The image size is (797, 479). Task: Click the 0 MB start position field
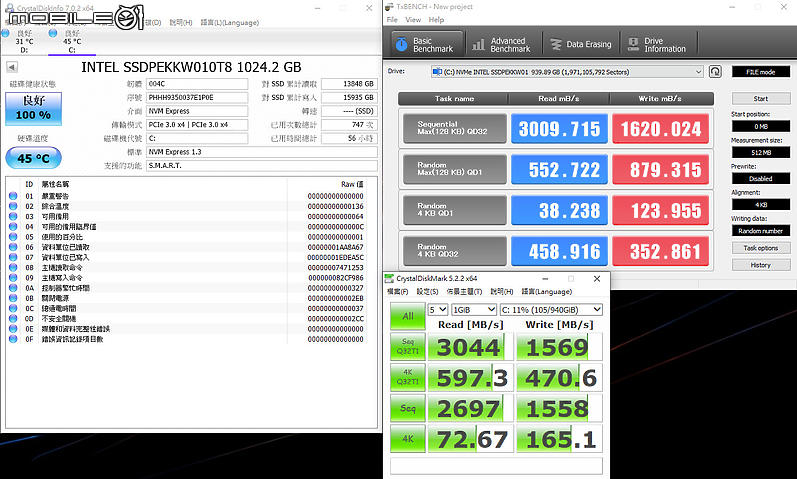click(x=761, y=126)
